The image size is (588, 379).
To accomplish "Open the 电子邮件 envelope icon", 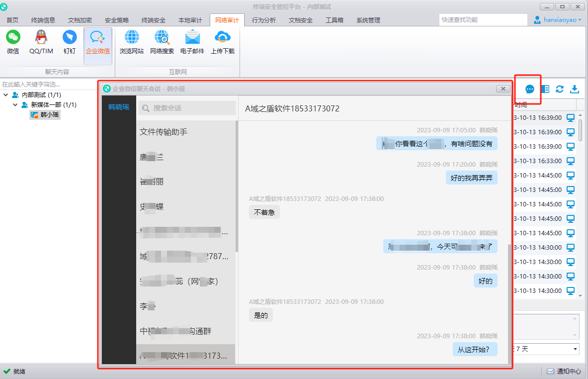I will [192, 37].
